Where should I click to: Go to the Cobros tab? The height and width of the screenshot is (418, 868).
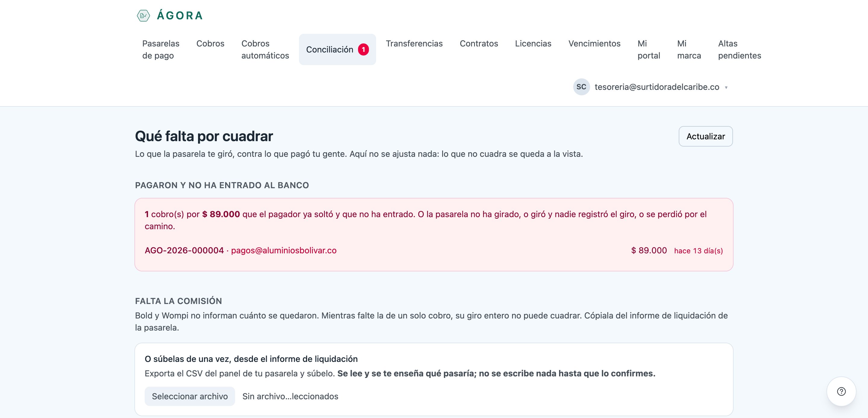tap(210, 43)
